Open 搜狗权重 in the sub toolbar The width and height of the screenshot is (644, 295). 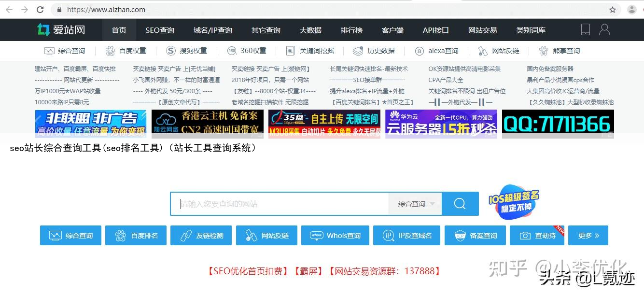tap(187, 51)
